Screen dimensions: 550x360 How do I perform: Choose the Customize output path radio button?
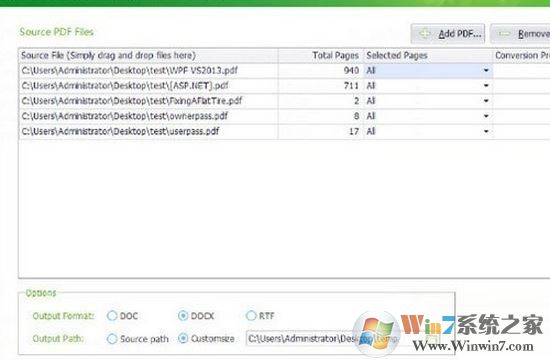(x=183, y=339)
